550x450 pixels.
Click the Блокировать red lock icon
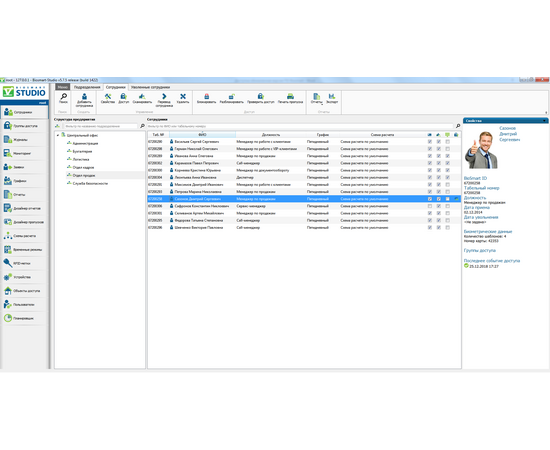(207, 99)
